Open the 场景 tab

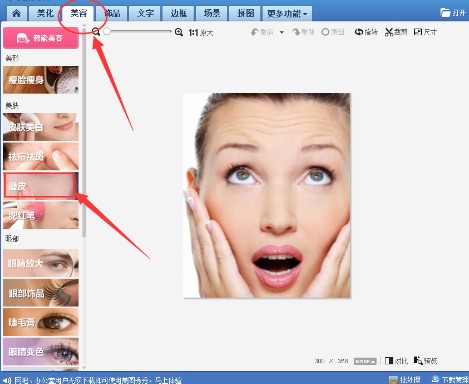(x=212, y=14)
